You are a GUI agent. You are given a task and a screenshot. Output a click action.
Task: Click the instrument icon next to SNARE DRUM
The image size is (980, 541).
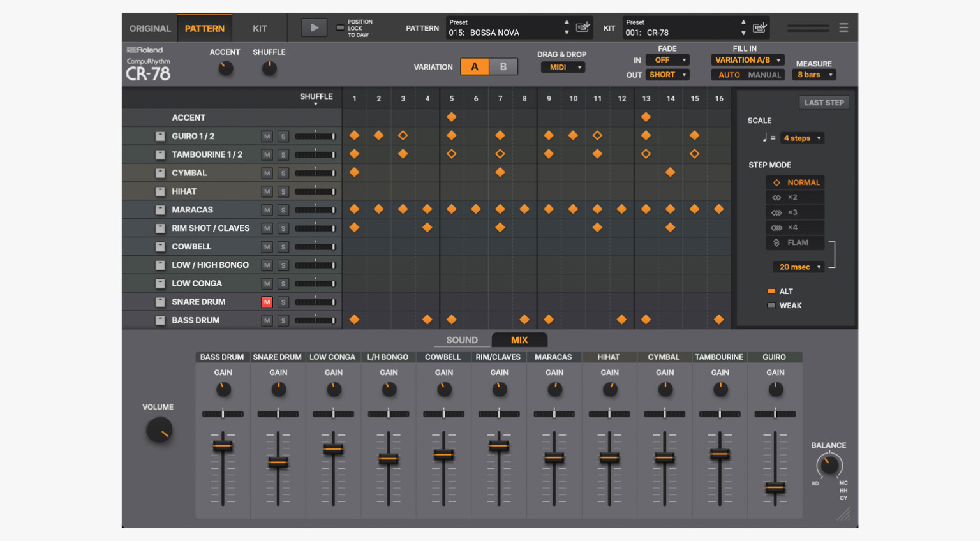(160, 302)
